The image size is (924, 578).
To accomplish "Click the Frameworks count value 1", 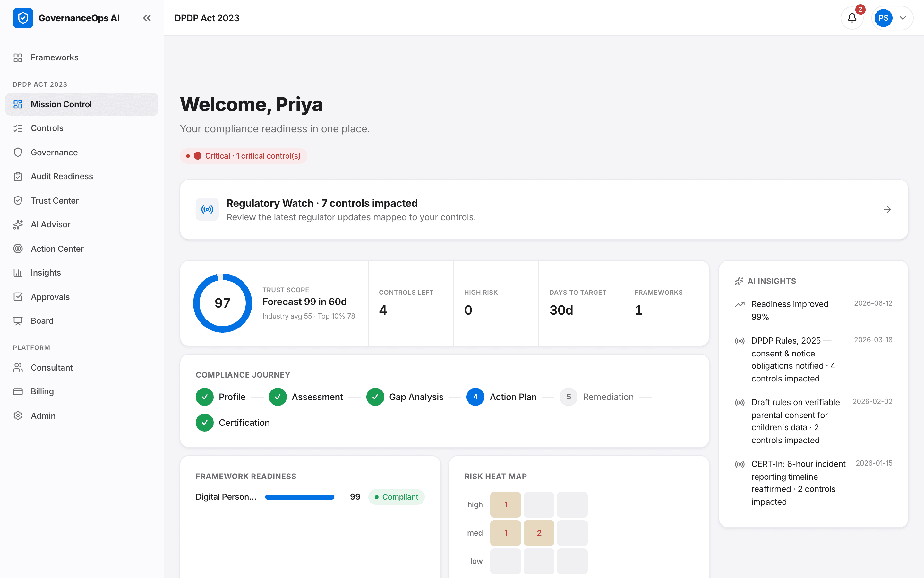I will 638,310.
